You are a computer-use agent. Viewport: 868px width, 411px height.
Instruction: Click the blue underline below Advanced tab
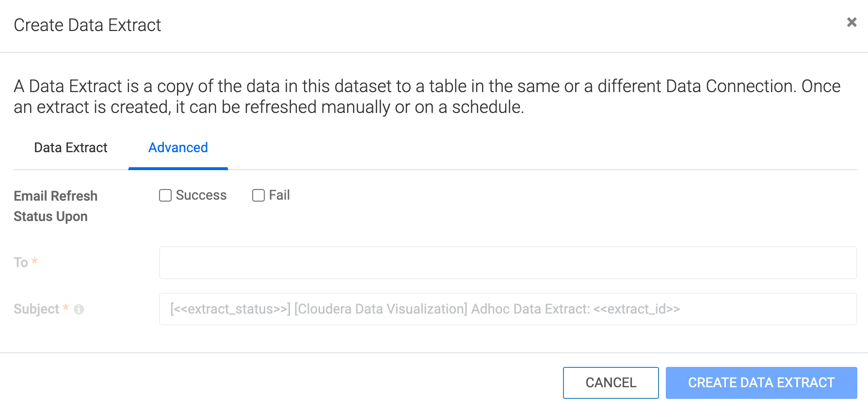point(178,168)
